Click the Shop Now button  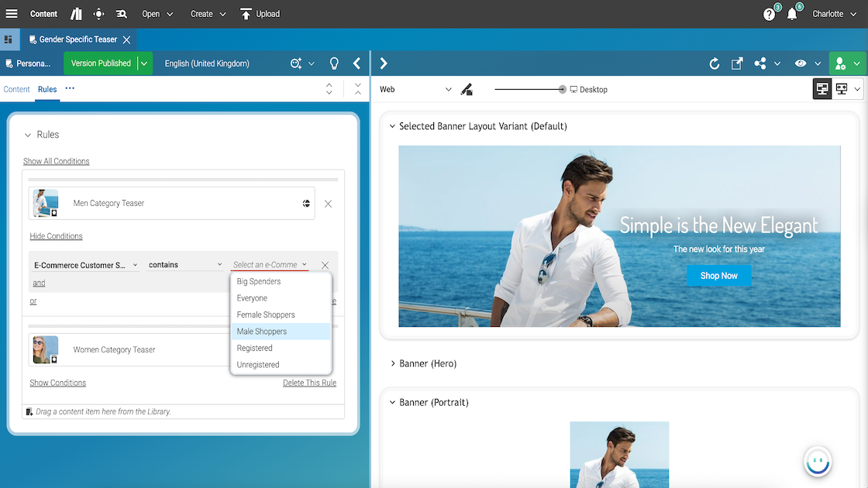point(718,276)
